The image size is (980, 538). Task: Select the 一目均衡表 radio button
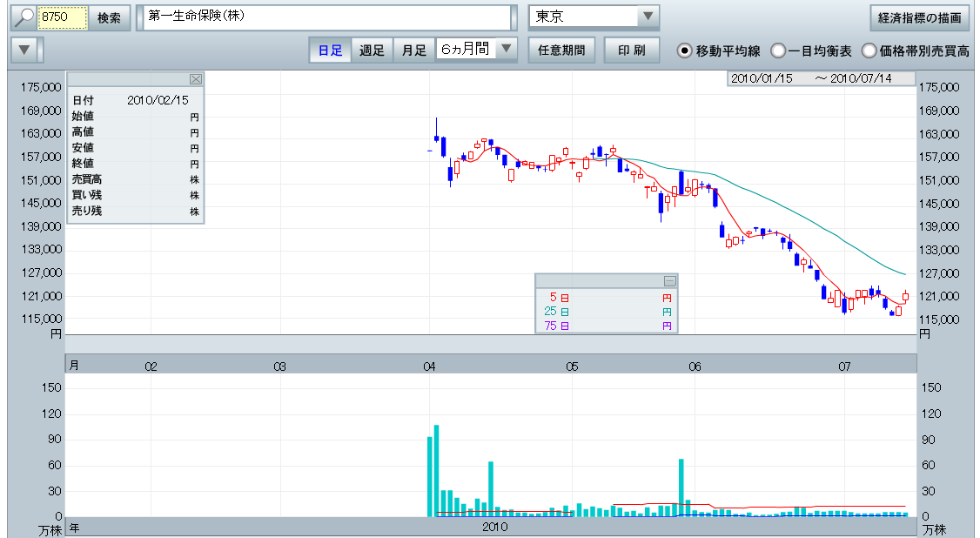[x=778, y=50]
